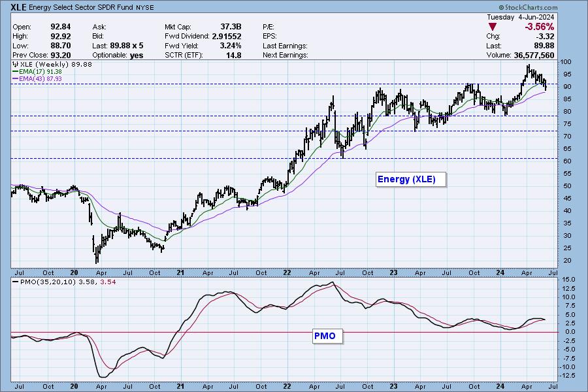This screenshot has width=588, height=392.
Task: Select the purple EMA(43) line swatch
Action: 16,79
